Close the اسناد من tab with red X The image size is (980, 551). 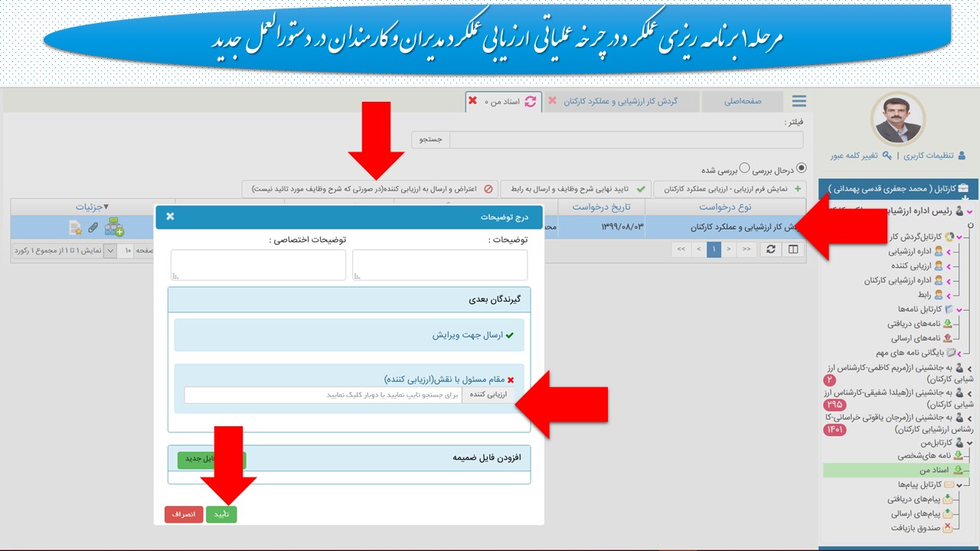pyautogui.click(x=472, y=101)
